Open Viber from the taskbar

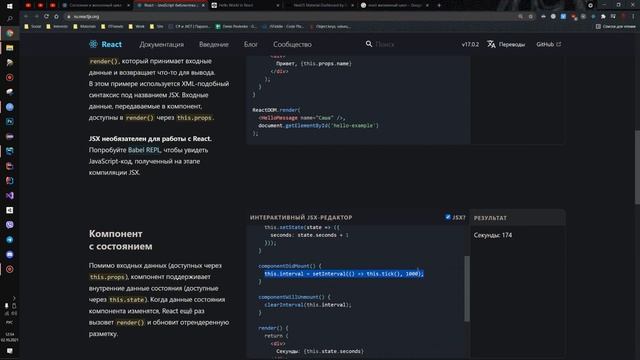pos(9,225)
